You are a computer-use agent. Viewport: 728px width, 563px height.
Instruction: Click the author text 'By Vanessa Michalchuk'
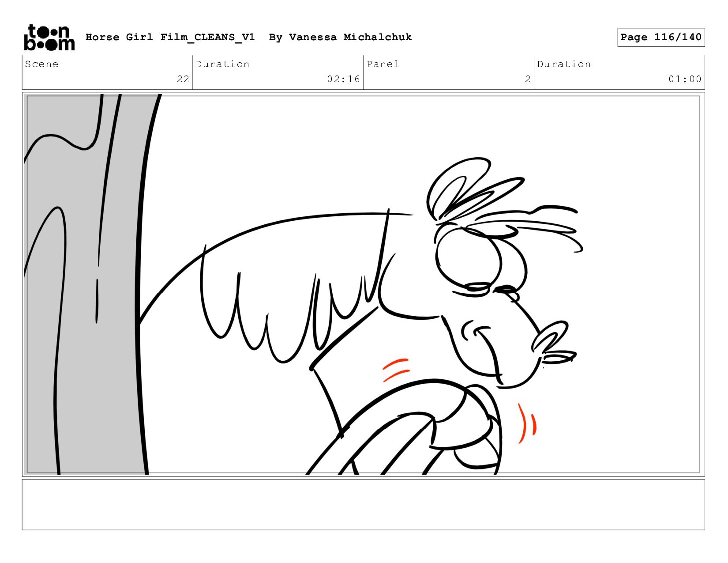(x=340, y=37)
